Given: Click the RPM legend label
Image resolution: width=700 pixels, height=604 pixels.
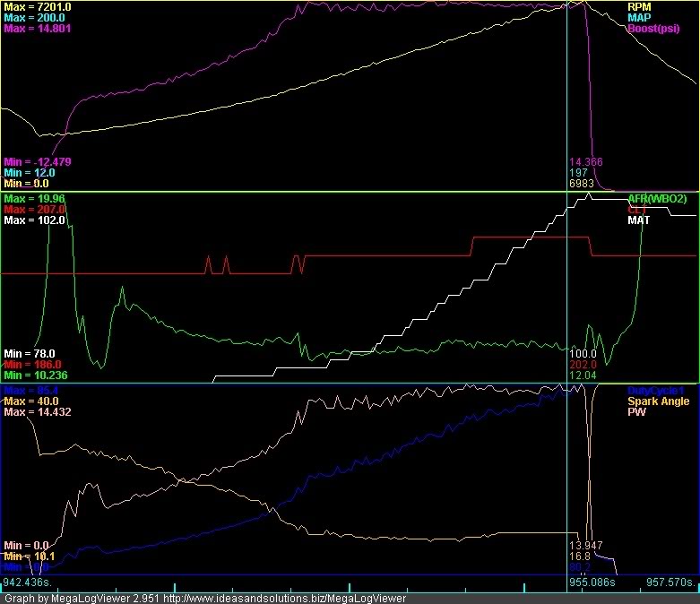Looking at the screenshot, I should click(639, 7).
